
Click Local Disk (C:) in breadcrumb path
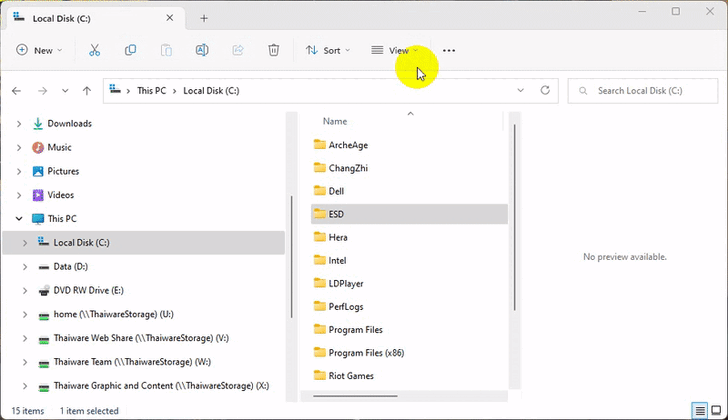[x=211, y=90]
